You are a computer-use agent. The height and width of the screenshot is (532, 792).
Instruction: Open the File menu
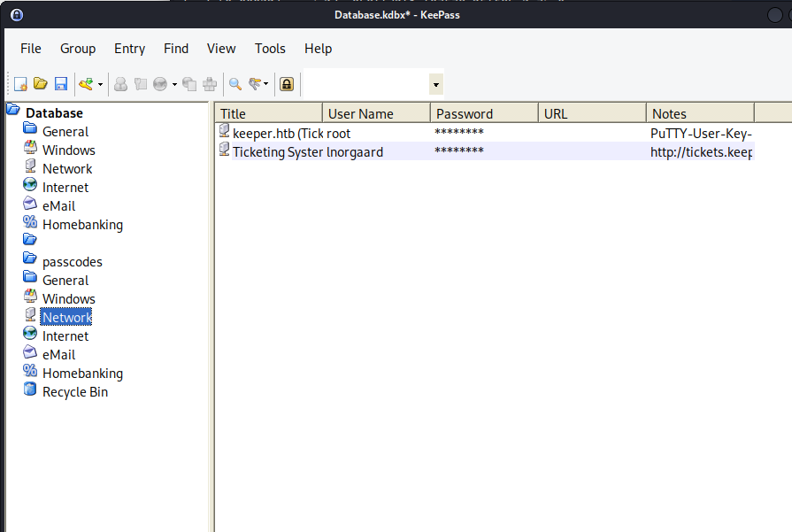31,49
